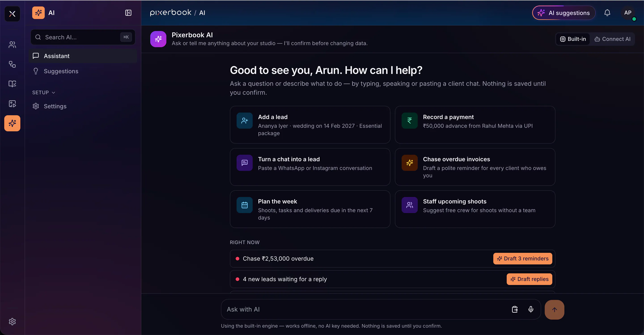Screen dimensions: 644x335
Task: Select the orange AI sparkle rail icon
Action: coord(12,123)
